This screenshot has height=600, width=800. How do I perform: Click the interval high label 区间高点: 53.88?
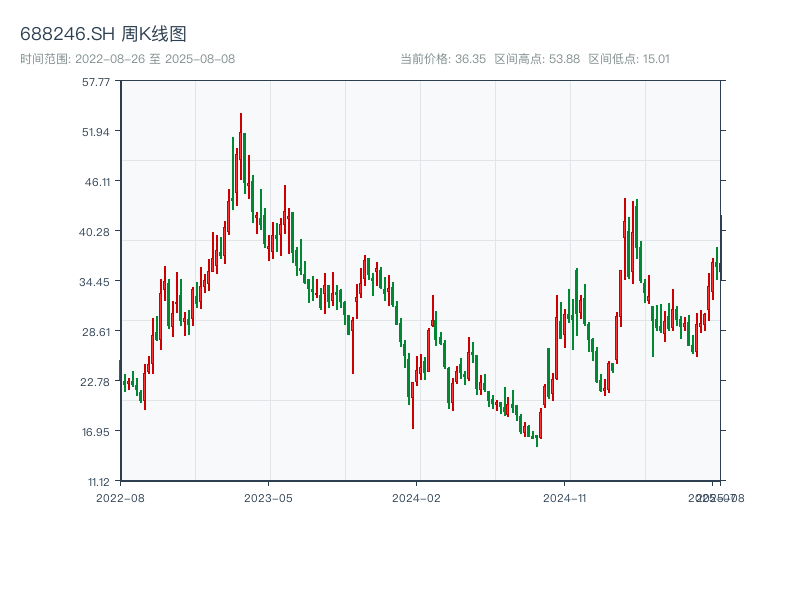point(537,59)
